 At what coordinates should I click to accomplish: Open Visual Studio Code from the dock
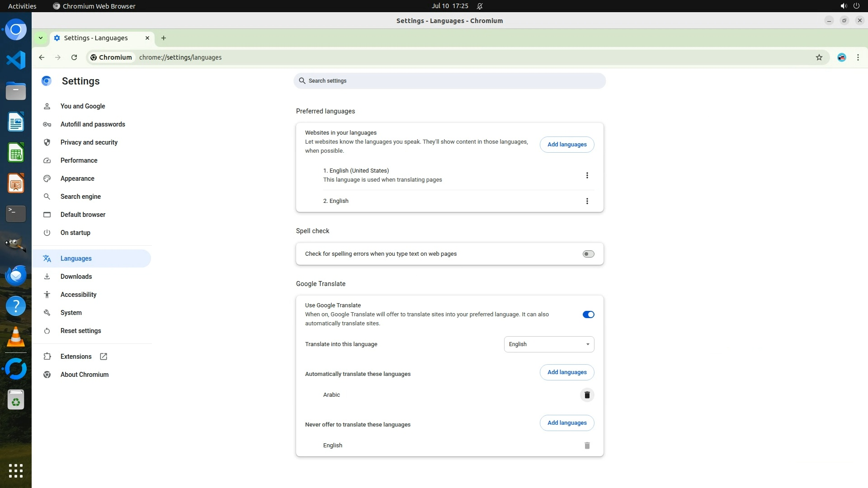16,60
